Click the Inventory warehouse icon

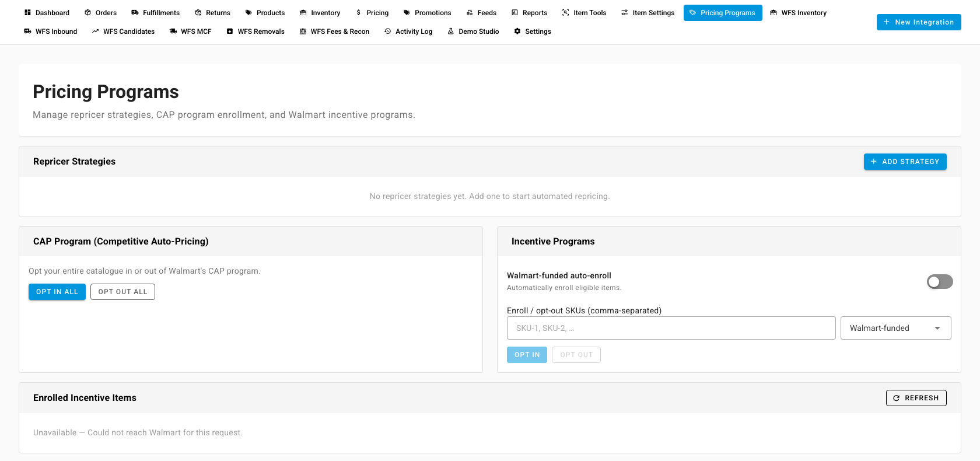click(x=303, y=12)
